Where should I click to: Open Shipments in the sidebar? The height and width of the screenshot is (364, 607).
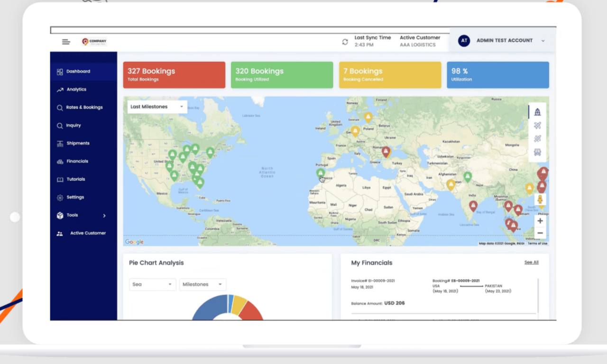point(83,144)
